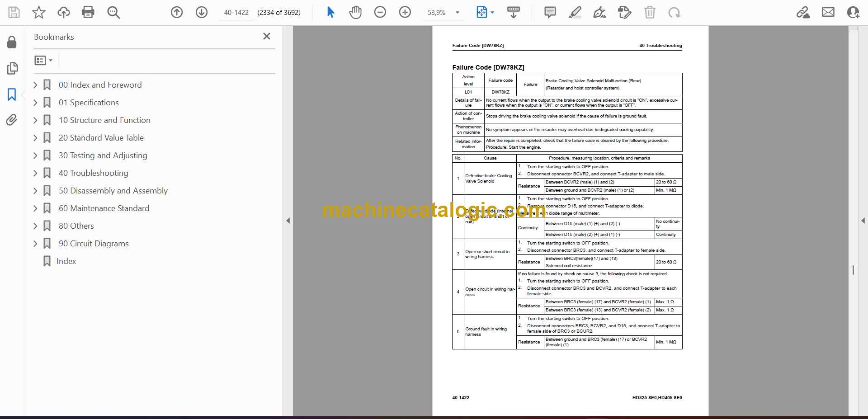This screenshot has height=419, width=868.
Task: Expand the 40 Troubleshooting bookmark
Action: 35,173
